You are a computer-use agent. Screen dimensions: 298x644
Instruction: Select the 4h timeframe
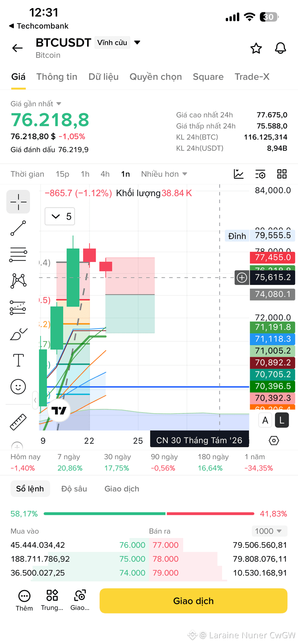(x=105, y=174)
